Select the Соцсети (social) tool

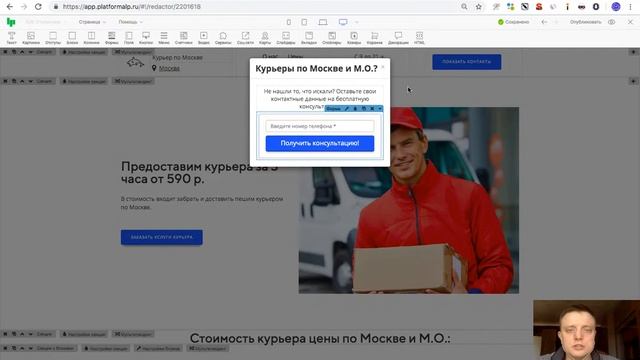(245, 38)
